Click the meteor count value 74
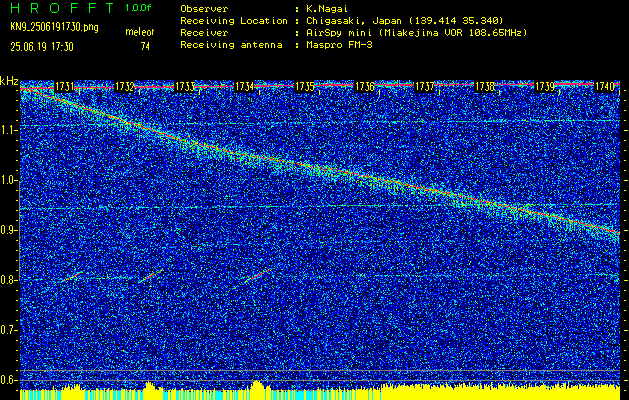 click(x=145, y=47)
